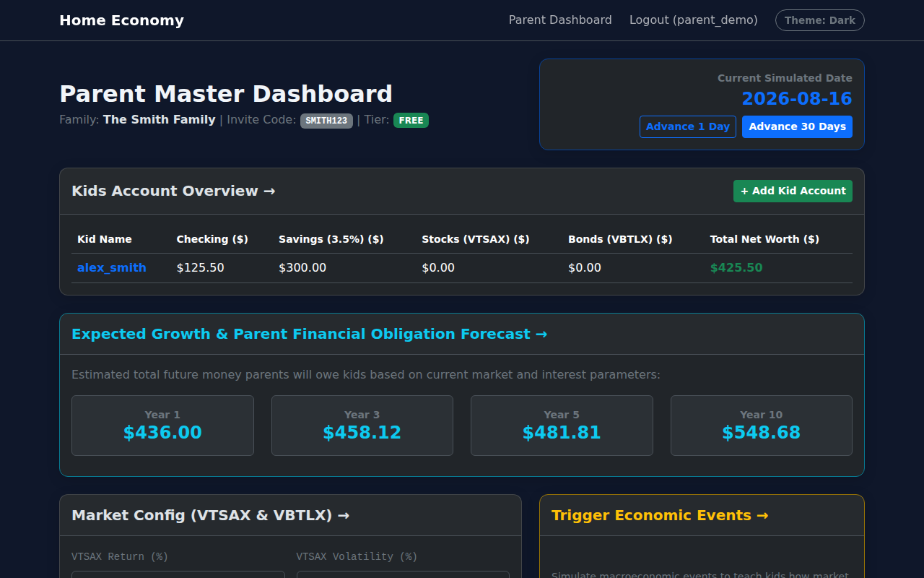The width and height of the screenshot is (924, 578).
Task: Select the SMITH123 invite code badge
Action: [x=326, y=121]
